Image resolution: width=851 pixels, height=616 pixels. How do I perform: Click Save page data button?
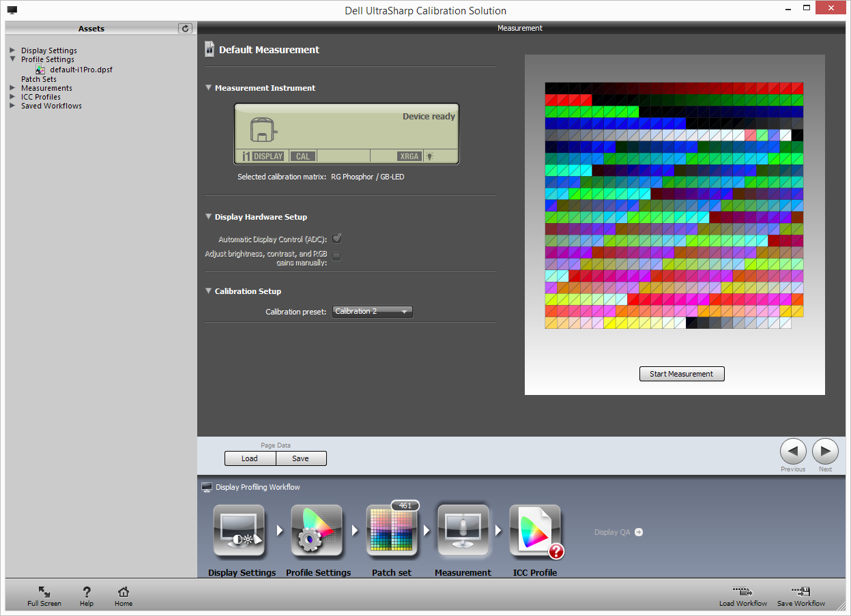coord(301,458)
